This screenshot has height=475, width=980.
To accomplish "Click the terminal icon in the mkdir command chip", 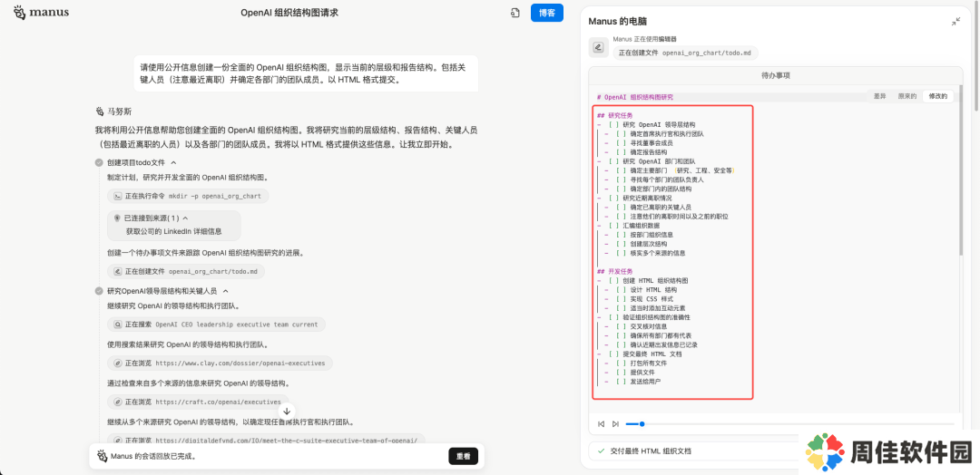I will (117, 196).
